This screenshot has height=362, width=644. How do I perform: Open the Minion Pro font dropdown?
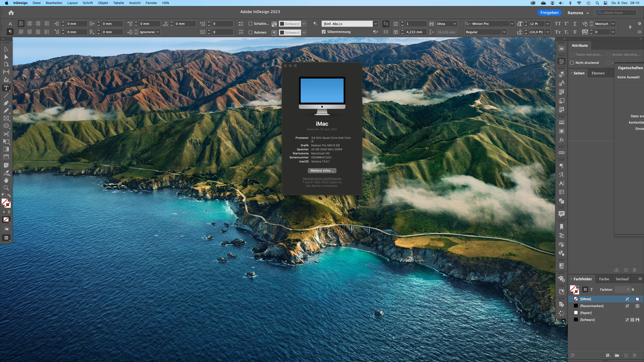pos(512,24)
